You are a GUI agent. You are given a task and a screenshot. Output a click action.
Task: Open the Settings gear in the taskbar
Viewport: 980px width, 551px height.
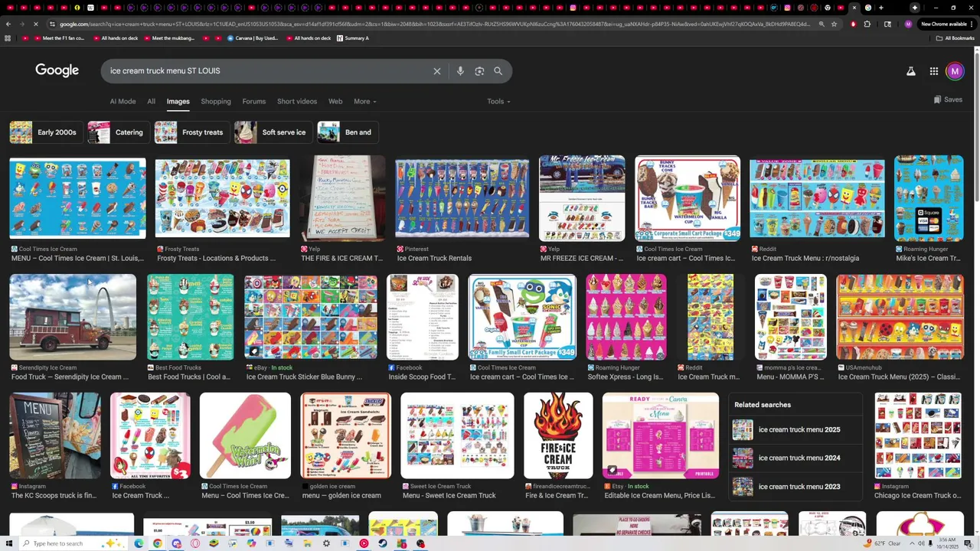(326, 543)
